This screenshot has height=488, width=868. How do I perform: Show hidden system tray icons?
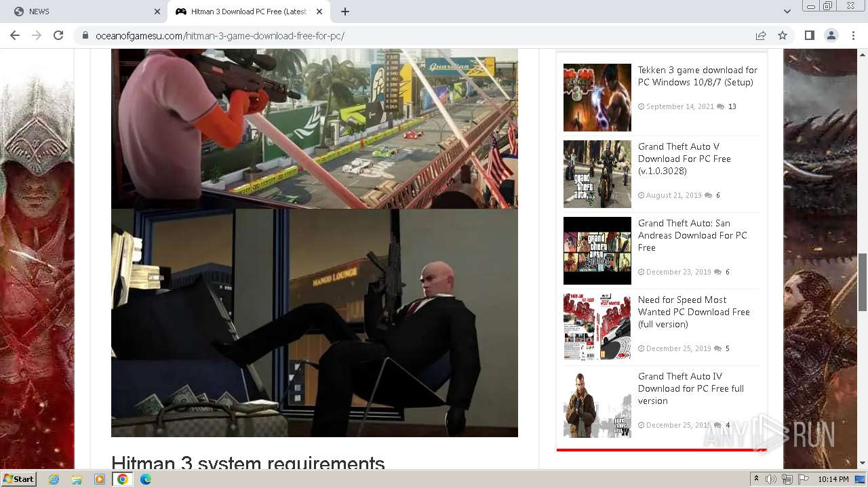756,479
